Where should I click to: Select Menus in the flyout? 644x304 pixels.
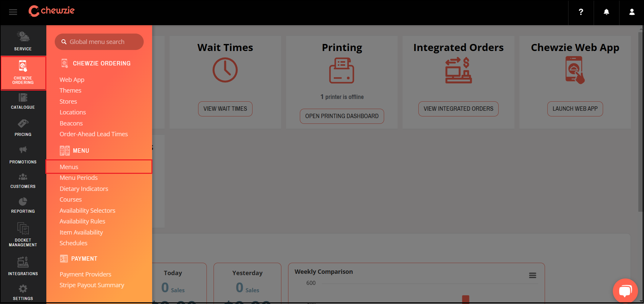(x=99, y=167)
